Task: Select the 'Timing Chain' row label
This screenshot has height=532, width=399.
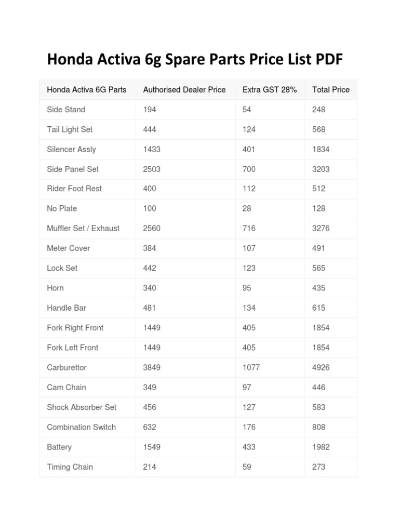Action: pos(70,467)
